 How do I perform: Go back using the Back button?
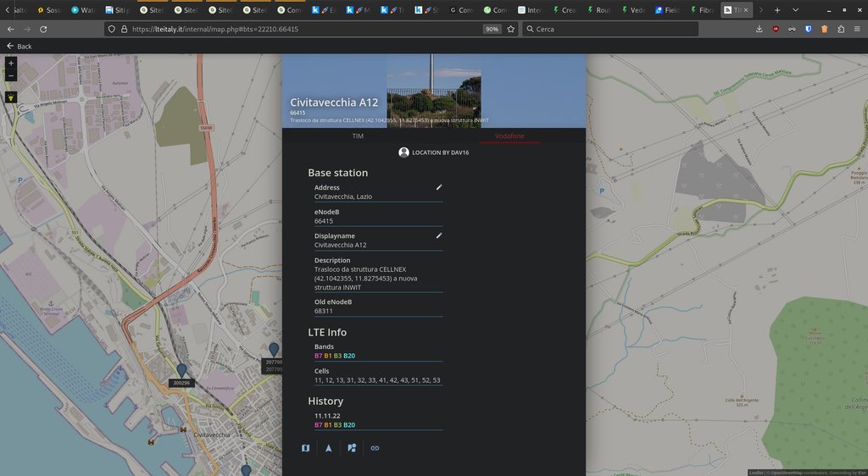(19, 46)
